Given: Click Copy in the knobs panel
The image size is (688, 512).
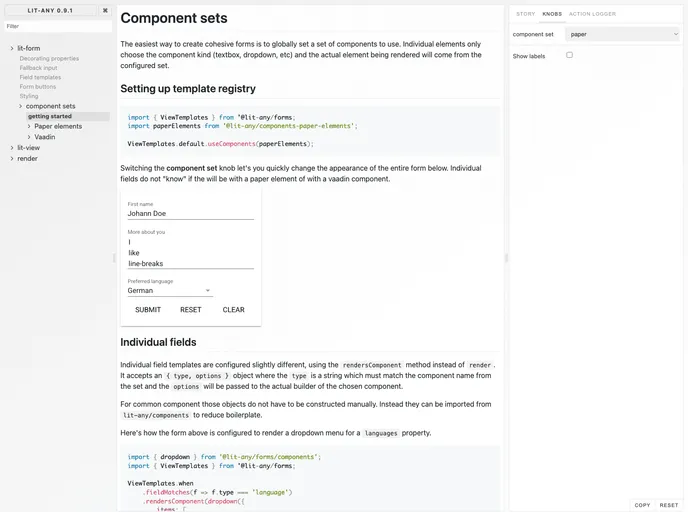Looking at the screenshot, I should [x=642, y=505].
